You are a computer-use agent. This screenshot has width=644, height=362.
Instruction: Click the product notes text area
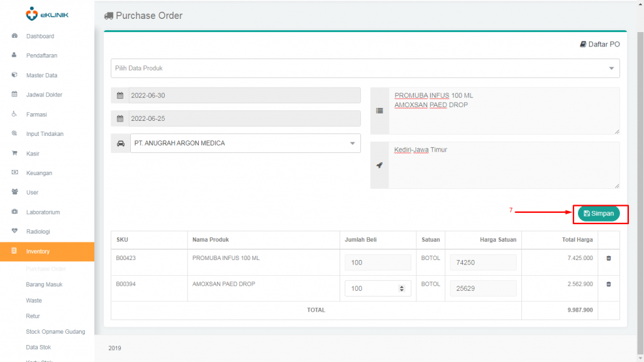[x=504, y=111]
